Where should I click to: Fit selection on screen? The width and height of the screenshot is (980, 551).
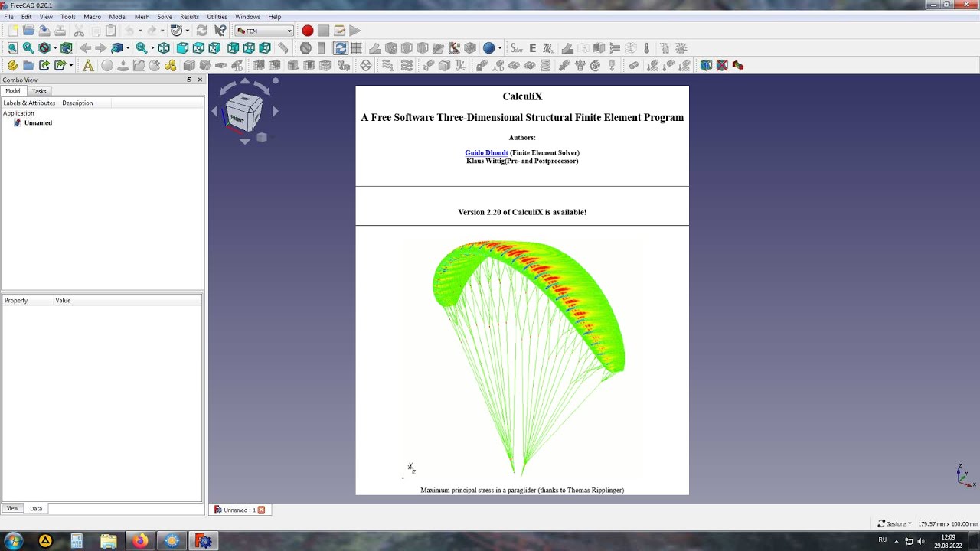tap(28, 47)
